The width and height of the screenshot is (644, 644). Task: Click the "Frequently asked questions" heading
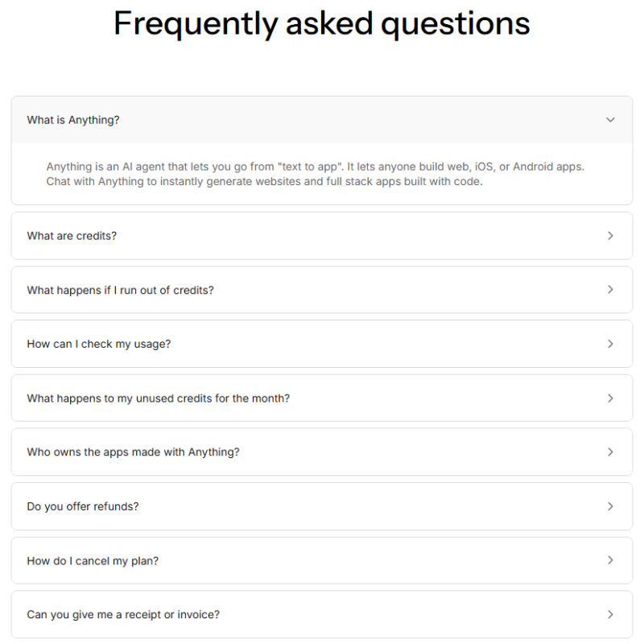(x=322, y=23)
